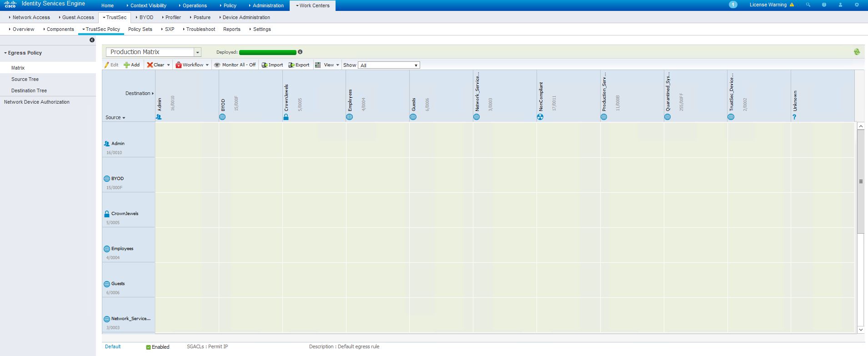868x356 pixels.
Task: Open the Source sort dropdown arrow
Action: click(124, 118)
